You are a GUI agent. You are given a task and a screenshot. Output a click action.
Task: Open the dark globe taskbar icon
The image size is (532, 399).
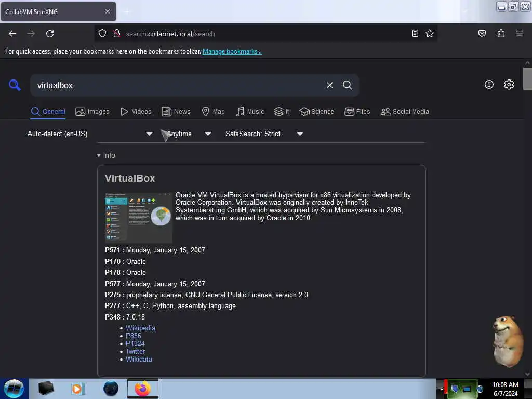click(x=111, y=389)
